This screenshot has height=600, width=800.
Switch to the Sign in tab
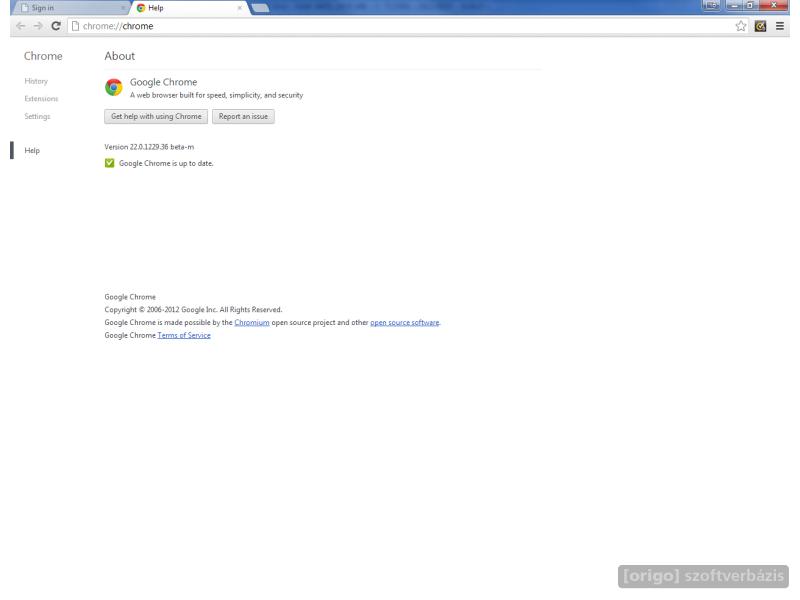(x=71, y=8)
